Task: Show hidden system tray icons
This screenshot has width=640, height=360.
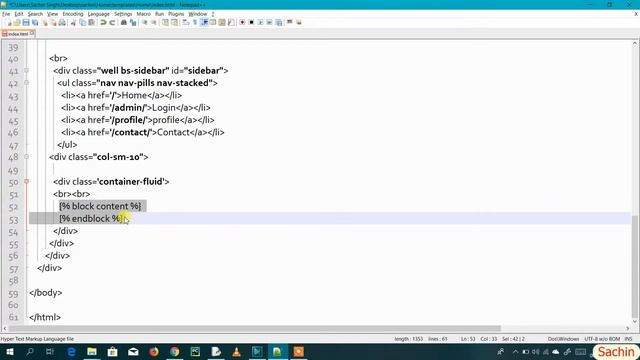Action: tap(516, 352)
